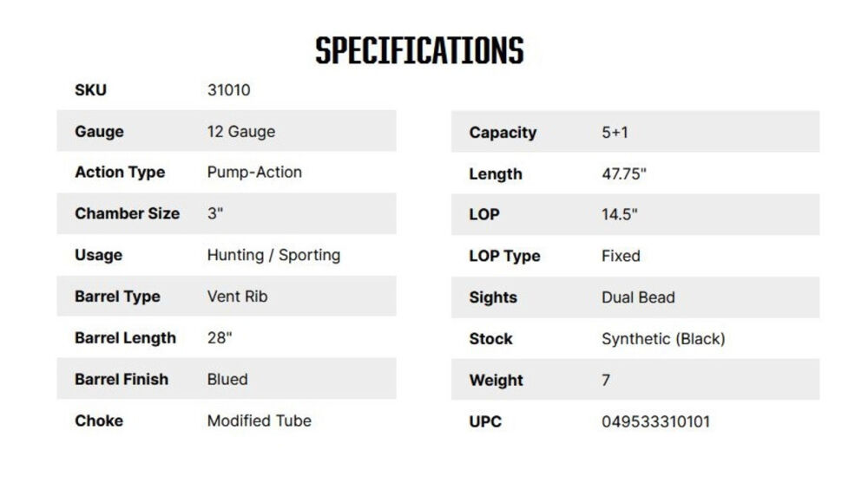Screen dimensions: 868x483
Task: Click the SPECIFICATIONS heading
Action: pos(419,51)
